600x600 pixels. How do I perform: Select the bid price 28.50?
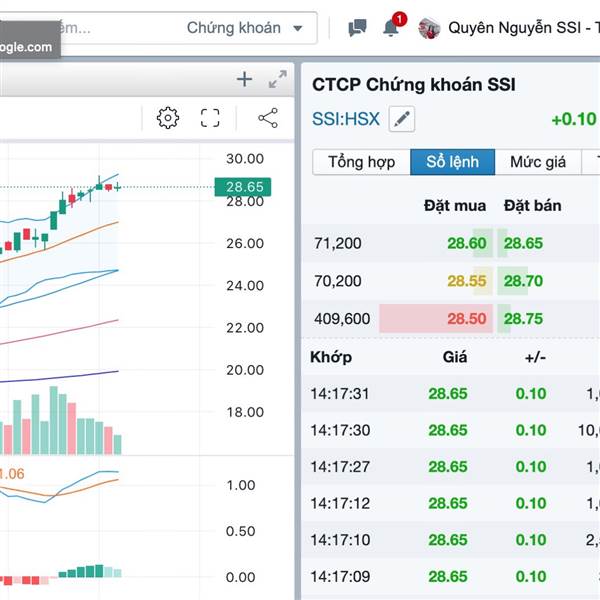pyautogui.click(x=467, y=318)
